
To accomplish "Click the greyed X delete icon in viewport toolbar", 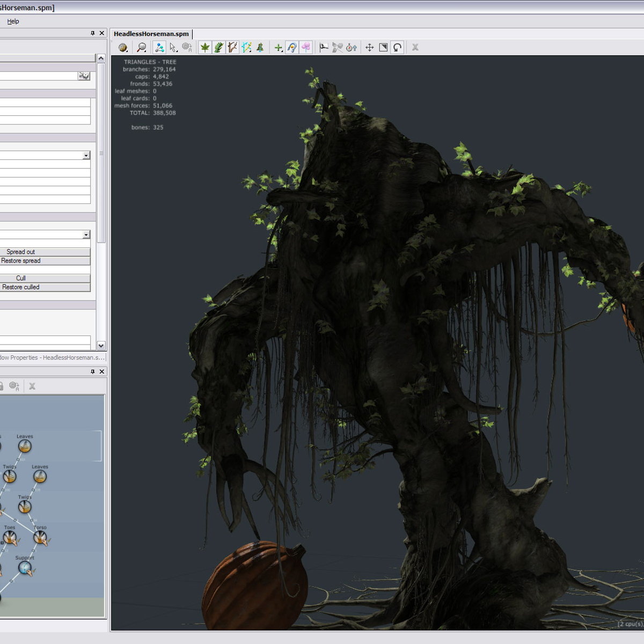I will point(415,47).
